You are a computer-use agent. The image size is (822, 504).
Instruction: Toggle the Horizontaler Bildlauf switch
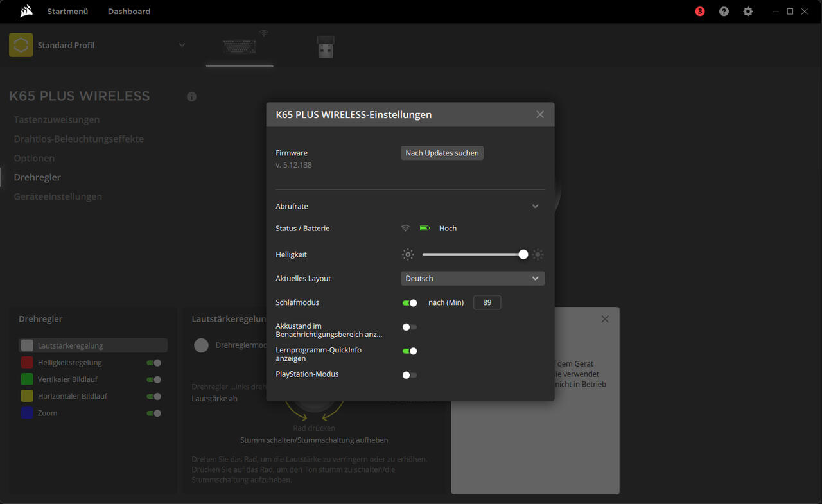[154, 396]
